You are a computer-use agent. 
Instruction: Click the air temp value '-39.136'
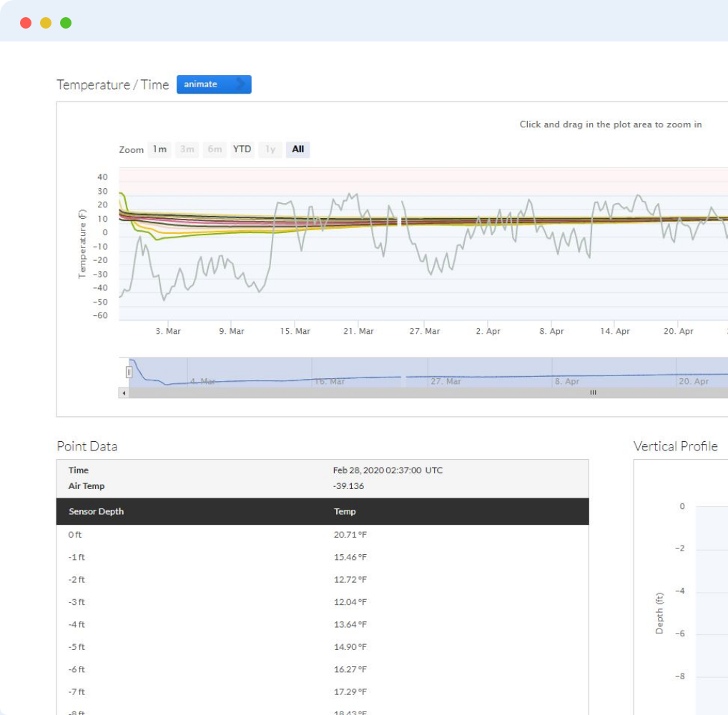[348, 486]
